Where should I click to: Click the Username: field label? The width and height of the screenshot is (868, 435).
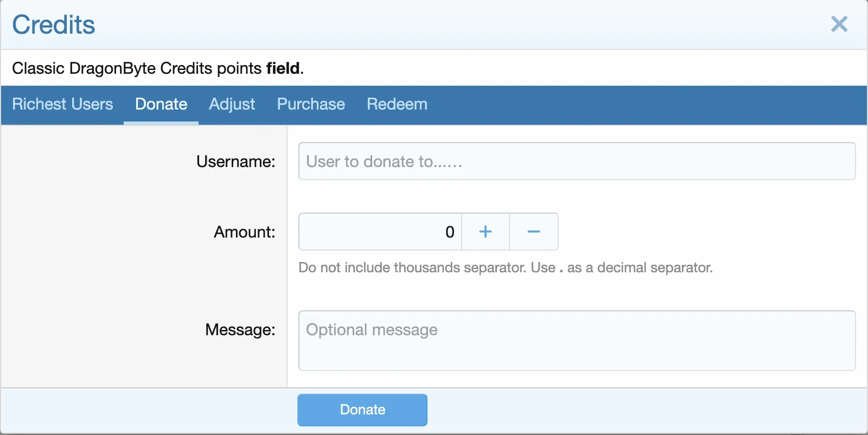click(236, 162)
